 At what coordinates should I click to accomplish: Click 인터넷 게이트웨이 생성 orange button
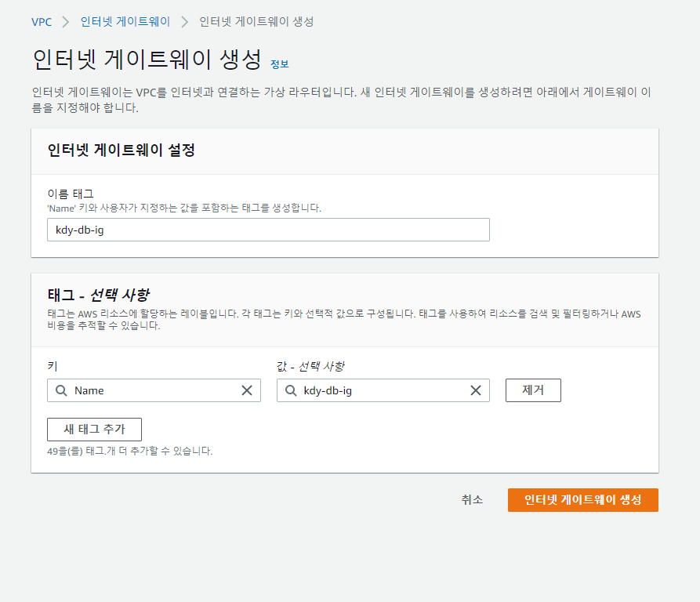(x=582, y=500)
